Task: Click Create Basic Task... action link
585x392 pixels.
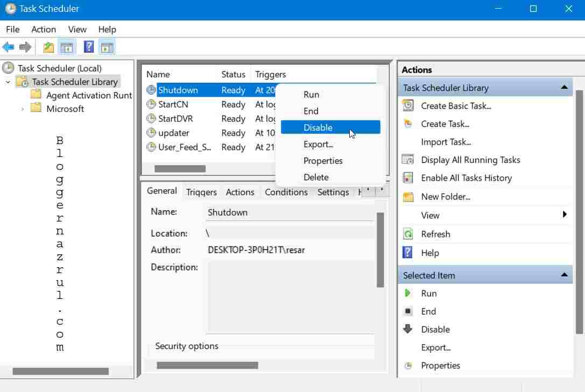Action: (x=456, y=106)
